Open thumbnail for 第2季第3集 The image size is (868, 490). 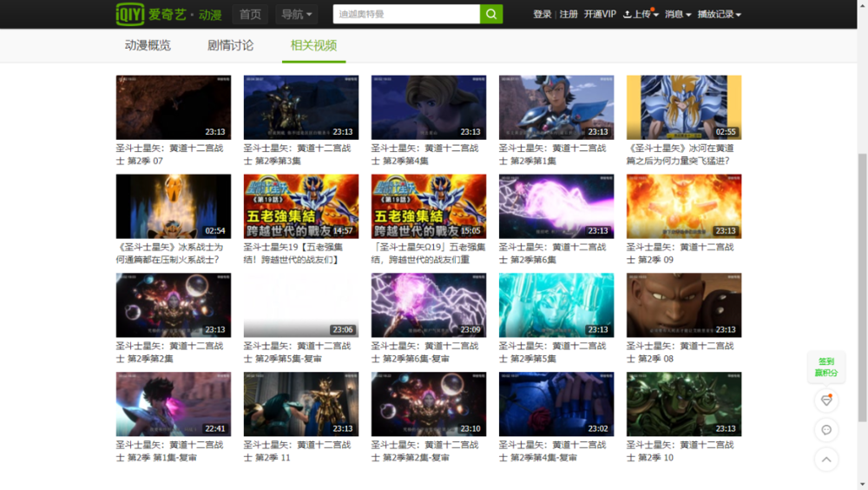(x=301, y=108)
